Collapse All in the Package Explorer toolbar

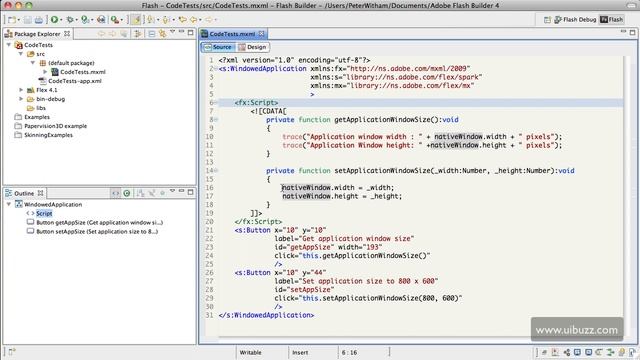pyautogui.click(x=151, y=33)
